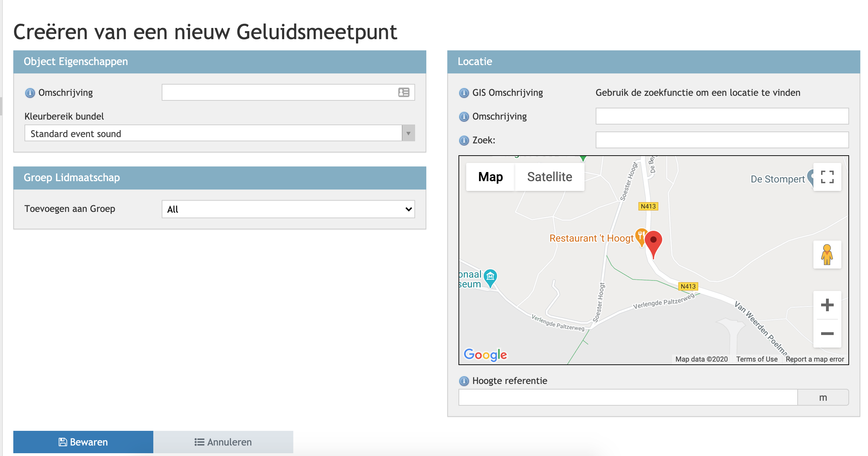Click info icon next to GIS Omschrijving

pyautogui.click(x=464, y=93)
